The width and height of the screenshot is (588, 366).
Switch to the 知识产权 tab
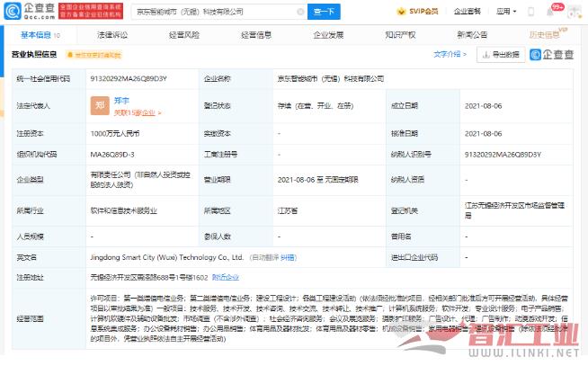coord(400,35)
